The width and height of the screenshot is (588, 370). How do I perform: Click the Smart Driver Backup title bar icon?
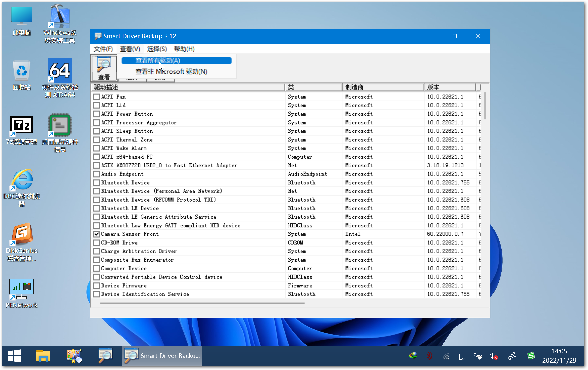click(x=98, y=36)
